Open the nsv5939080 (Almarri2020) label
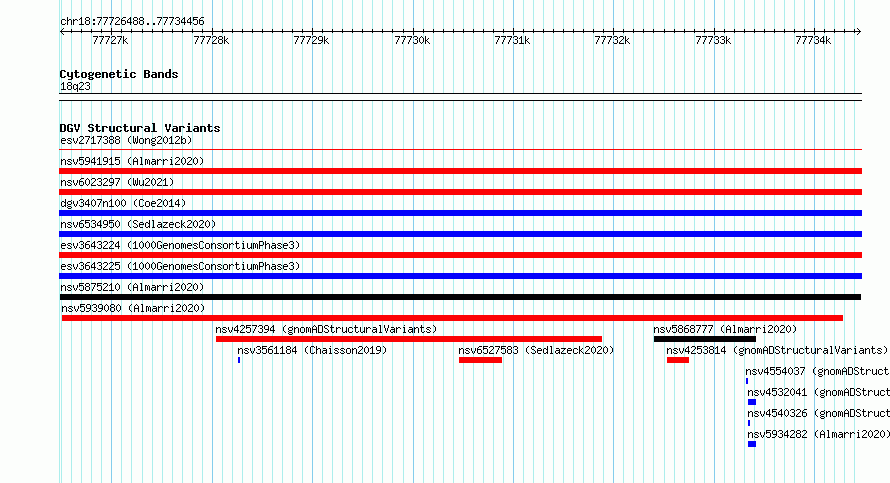 [x=133, y=308]
